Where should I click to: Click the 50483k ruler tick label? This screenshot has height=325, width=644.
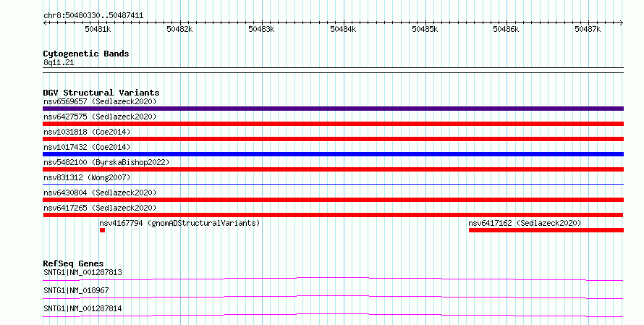click(261, 29)
